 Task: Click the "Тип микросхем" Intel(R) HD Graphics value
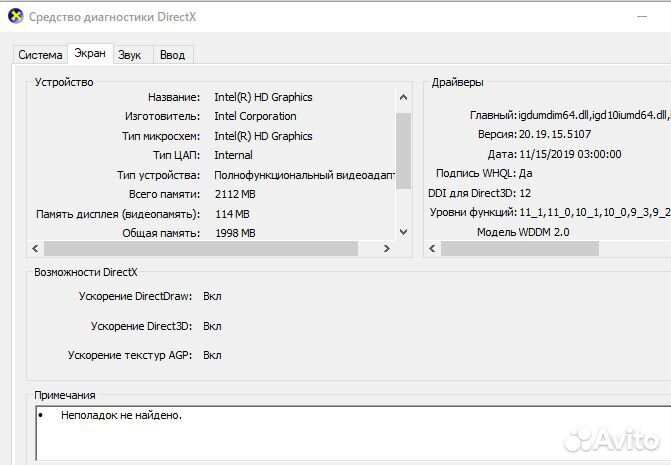pos(263,136)
